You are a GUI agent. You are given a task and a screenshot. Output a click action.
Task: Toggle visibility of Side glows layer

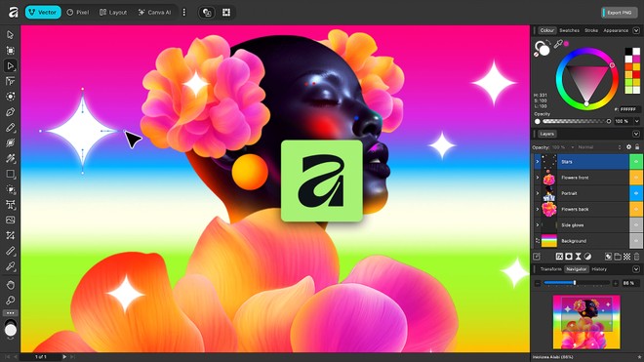[x=636, y=225]
